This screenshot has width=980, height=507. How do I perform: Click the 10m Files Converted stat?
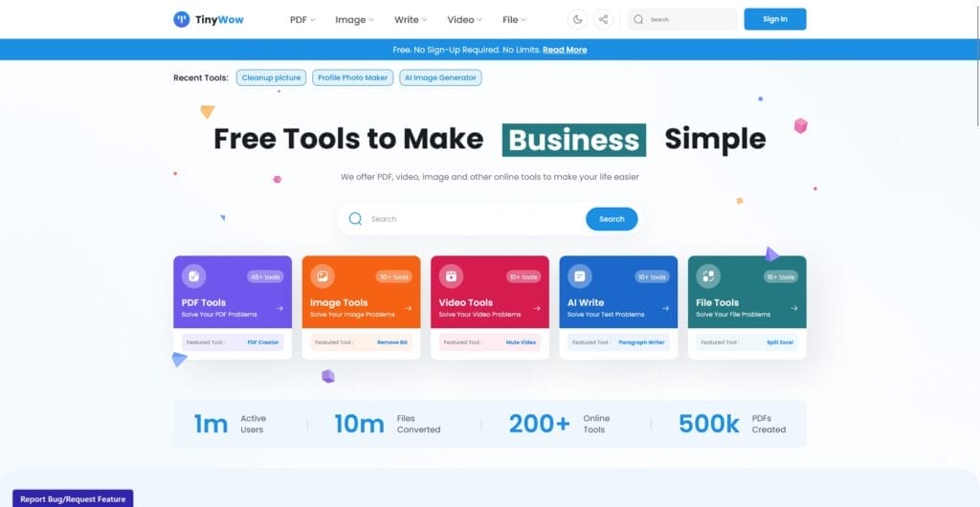(x=388, y=424)
